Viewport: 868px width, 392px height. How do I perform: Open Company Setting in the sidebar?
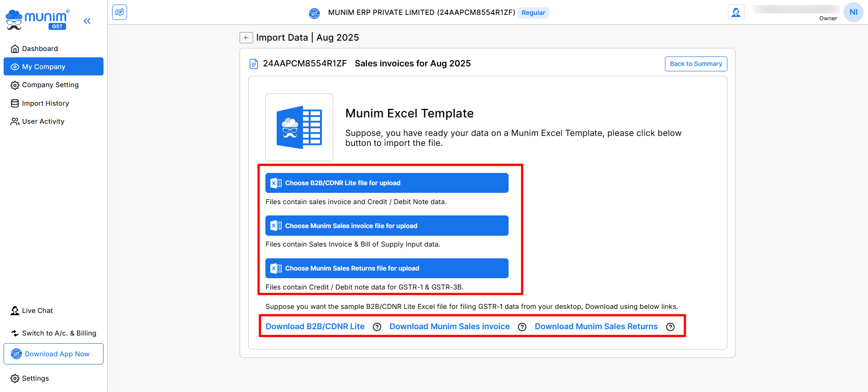50,85
